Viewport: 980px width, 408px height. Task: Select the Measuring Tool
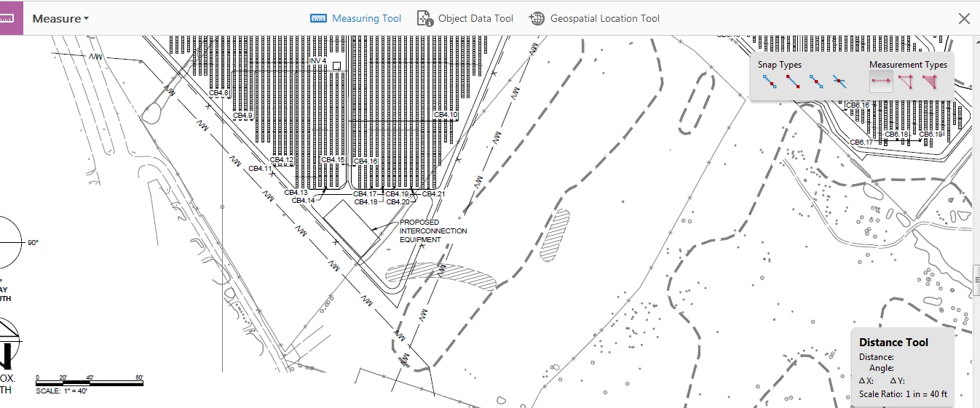tap(355, 18)
